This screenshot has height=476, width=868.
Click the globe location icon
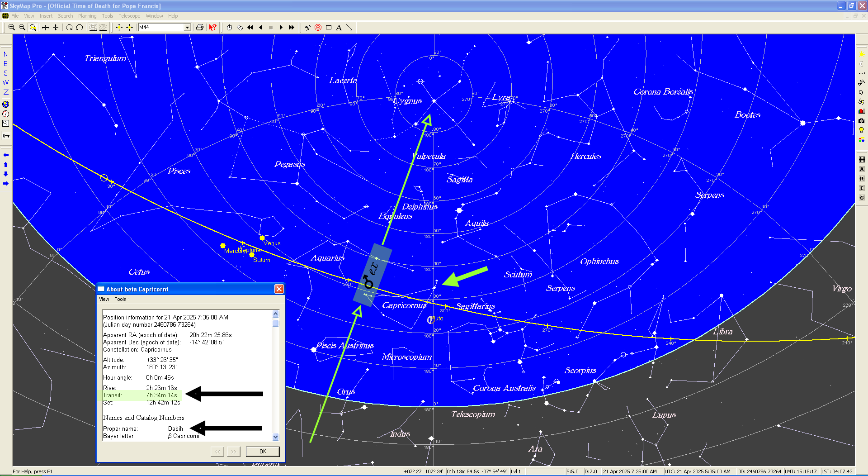coord(5,104)
